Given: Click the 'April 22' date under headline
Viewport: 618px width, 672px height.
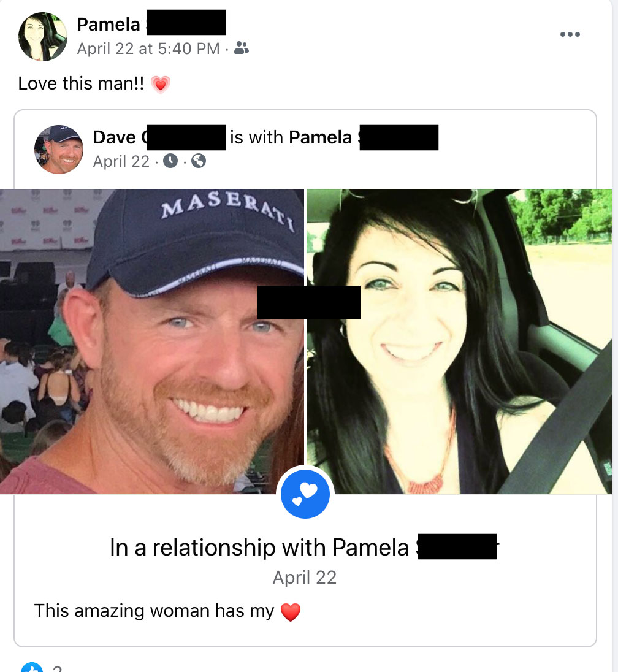Looking at the screenshot, I should pos(304,578).
